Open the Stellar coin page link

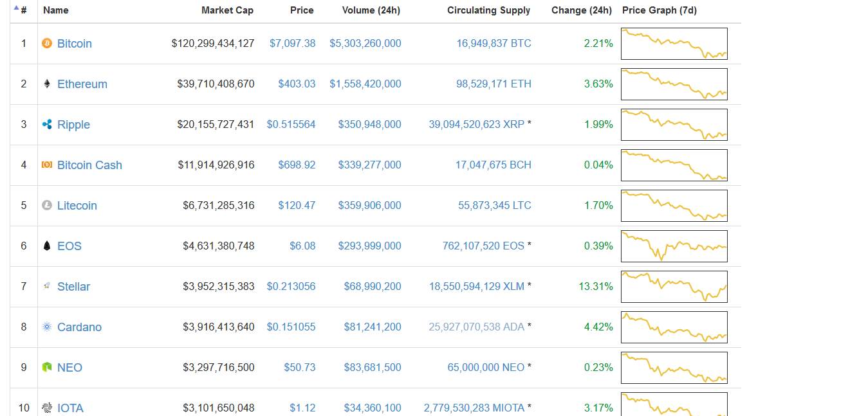[73, 287]
